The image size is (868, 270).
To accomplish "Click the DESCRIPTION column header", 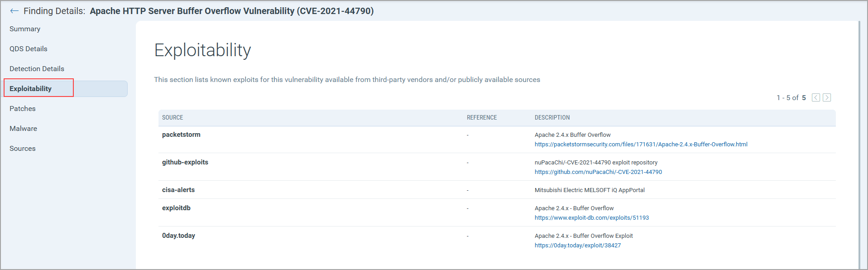I will click(x=552, y=118).
